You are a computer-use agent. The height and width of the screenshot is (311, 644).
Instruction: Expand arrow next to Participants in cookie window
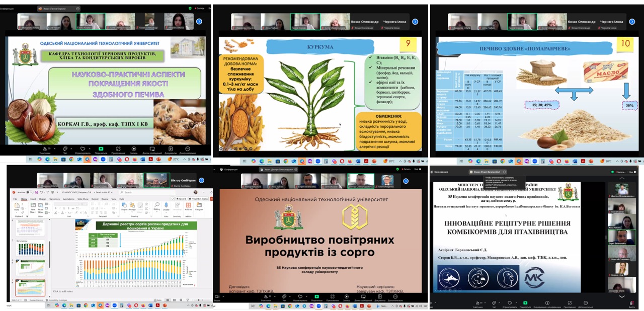tap(54, 148)
